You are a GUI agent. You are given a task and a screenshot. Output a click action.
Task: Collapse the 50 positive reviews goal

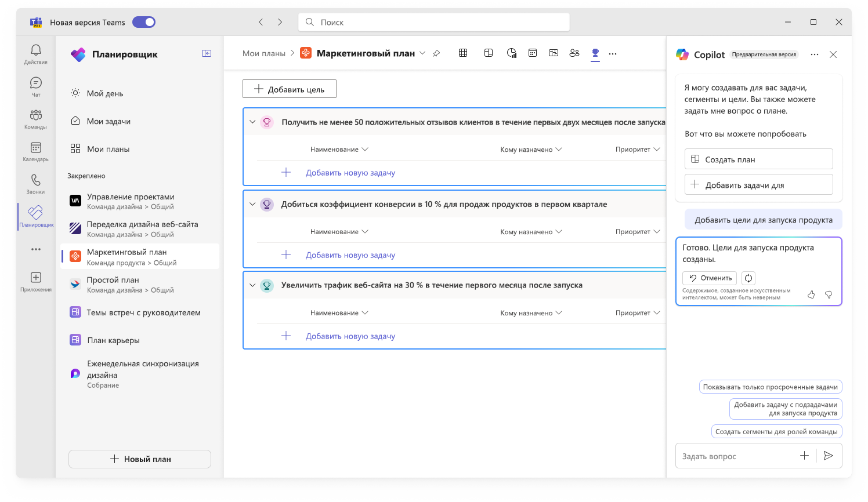[x=252, y=122]
